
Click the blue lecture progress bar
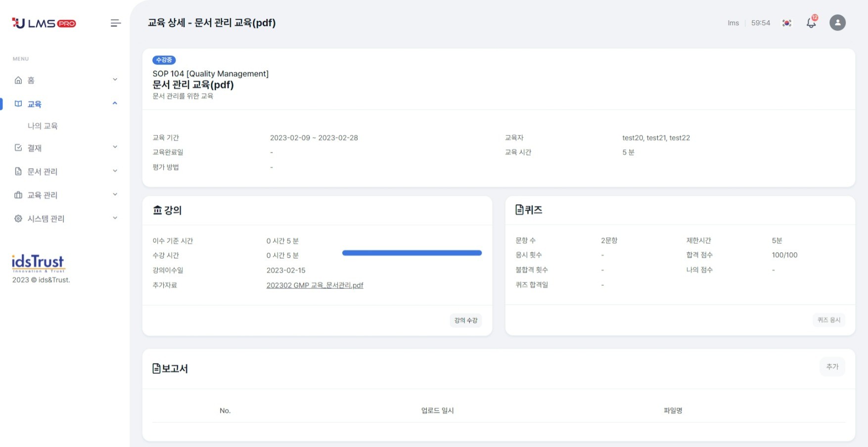click(x=411, y=253)
